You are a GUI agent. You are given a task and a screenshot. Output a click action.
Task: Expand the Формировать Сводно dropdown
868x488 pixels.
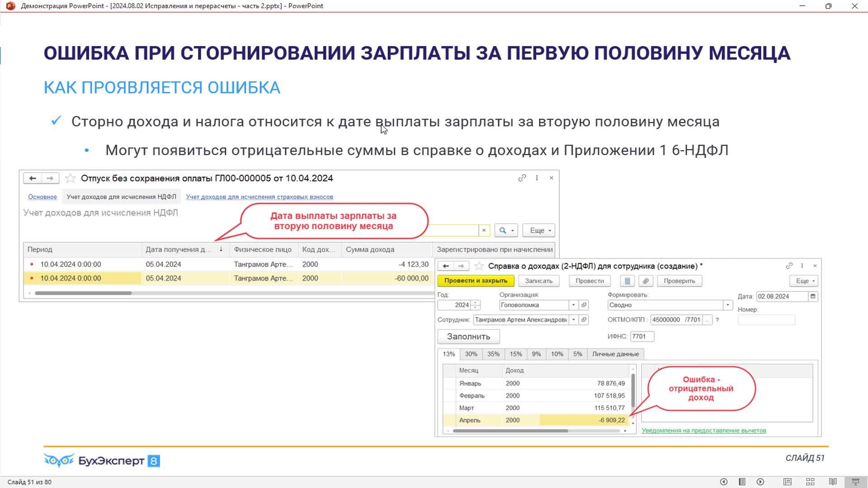point(727,305)
